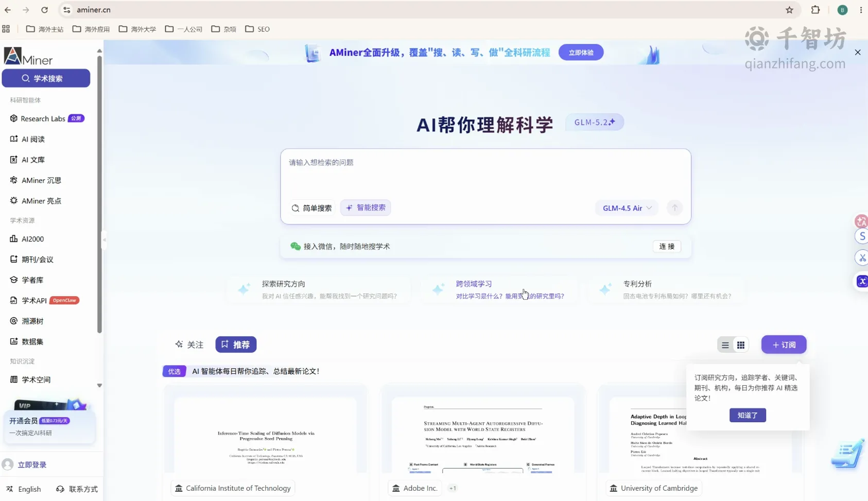Click the search question input field

point(485,172)
